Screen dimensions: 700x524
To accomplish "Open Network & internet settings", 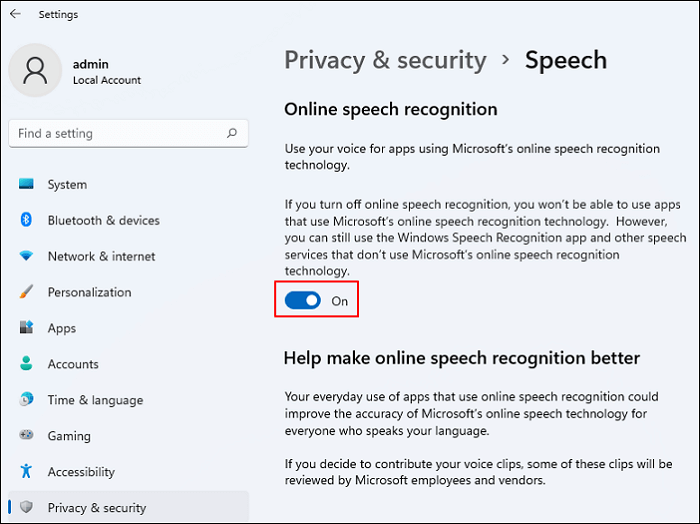I will 101,256.
